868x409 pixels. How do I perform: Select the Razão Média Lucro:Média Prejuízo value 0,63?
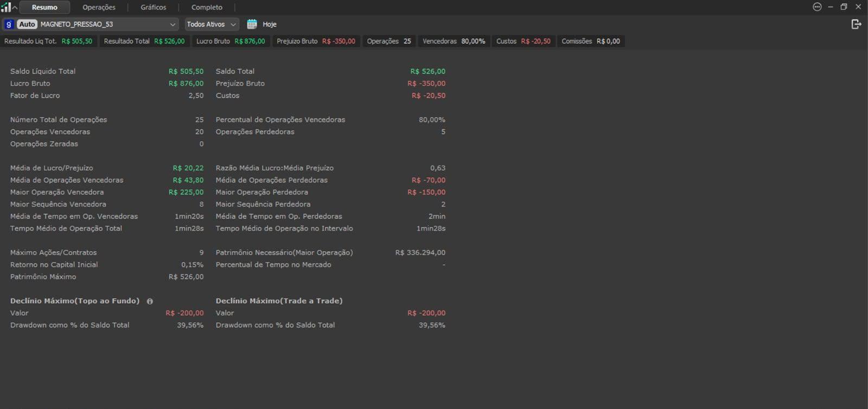point(438,168)
